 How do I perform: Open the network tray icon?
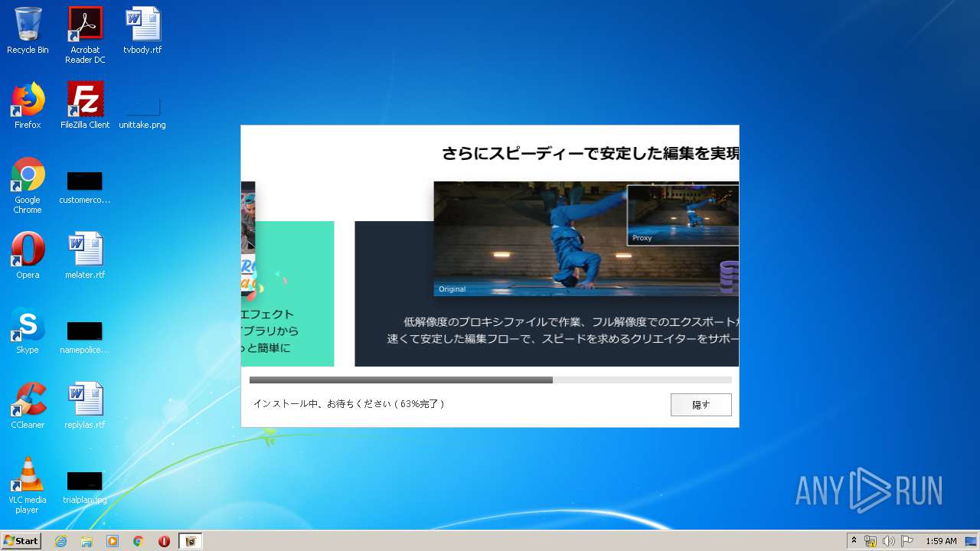(871, 541)
